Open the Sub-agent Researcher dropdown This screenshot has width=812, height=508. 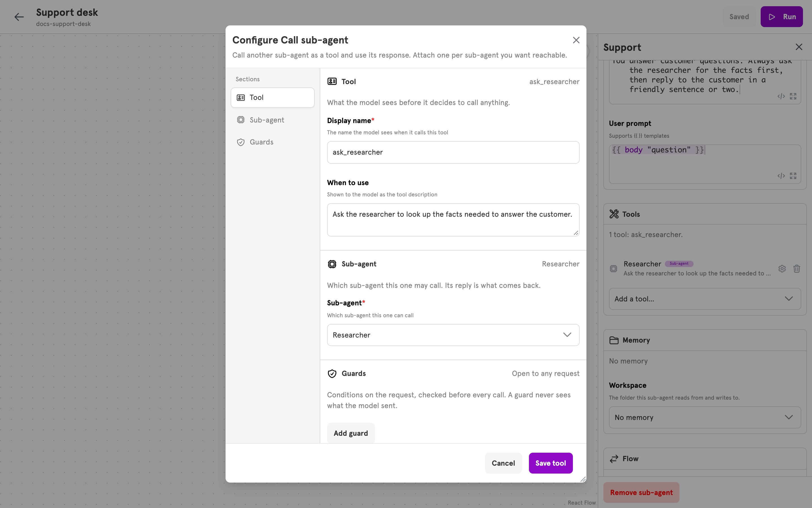[453, 335]
